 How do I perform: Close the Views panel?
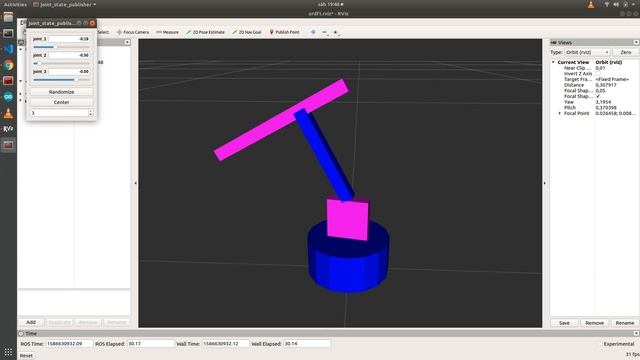(x=636, y=42)
